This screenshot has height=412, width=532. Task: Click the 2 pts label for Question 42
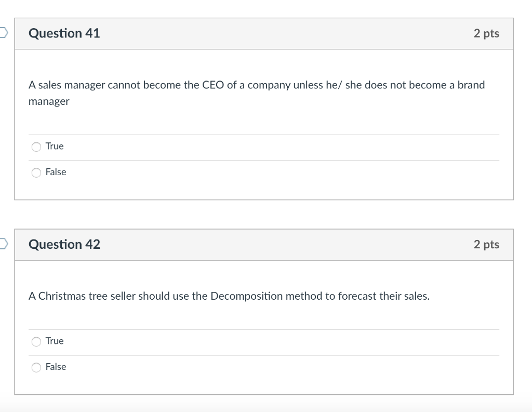487,244
